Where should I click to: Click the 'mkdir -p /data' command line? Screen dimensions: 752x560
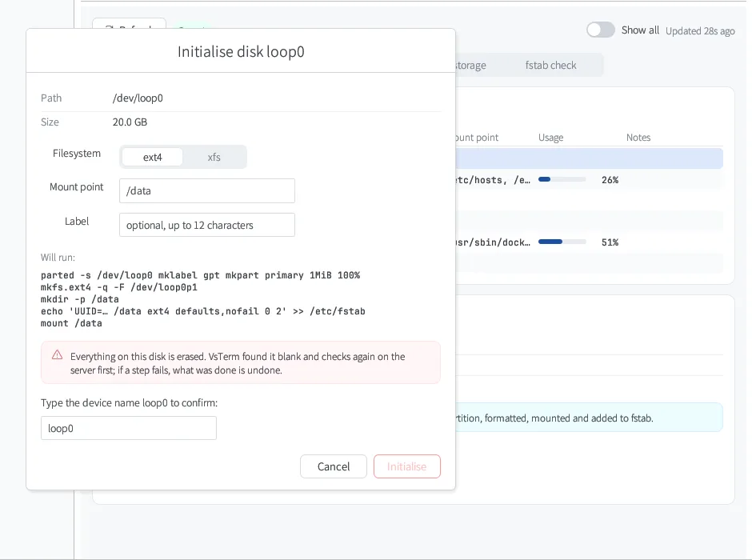coord(80,299)
